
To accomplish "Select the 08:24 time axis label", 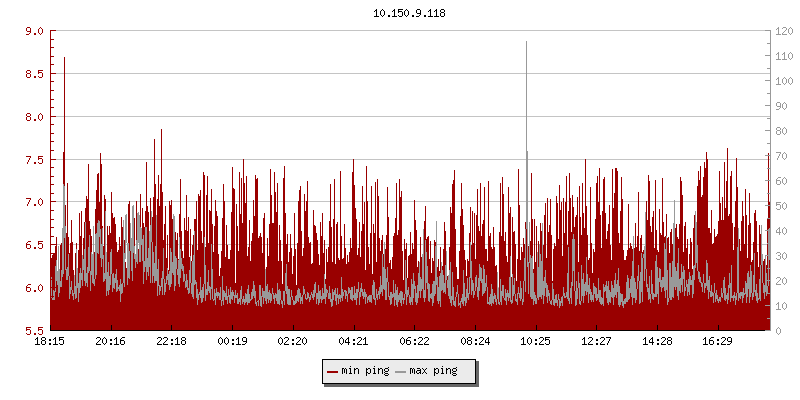I will pyautogui.click(x=475, y=341).
